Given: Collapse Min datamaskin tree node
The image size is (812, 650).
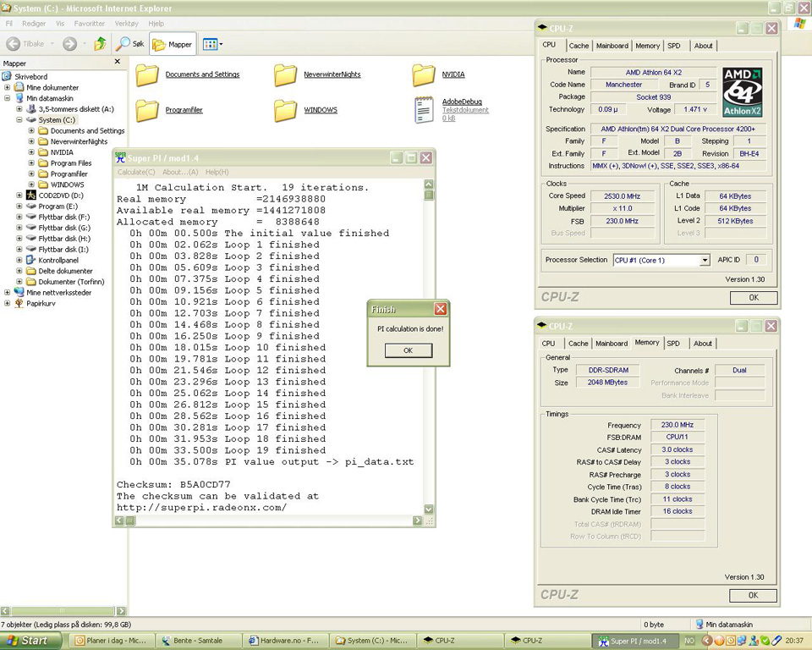Looking at the screenshot, I should pos(8,98).
